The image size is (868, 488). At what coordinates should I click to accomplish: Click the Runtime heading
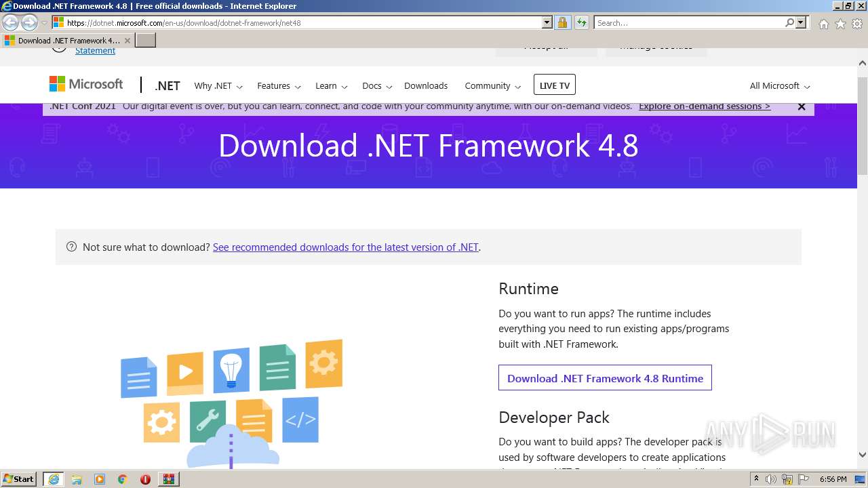528,289
